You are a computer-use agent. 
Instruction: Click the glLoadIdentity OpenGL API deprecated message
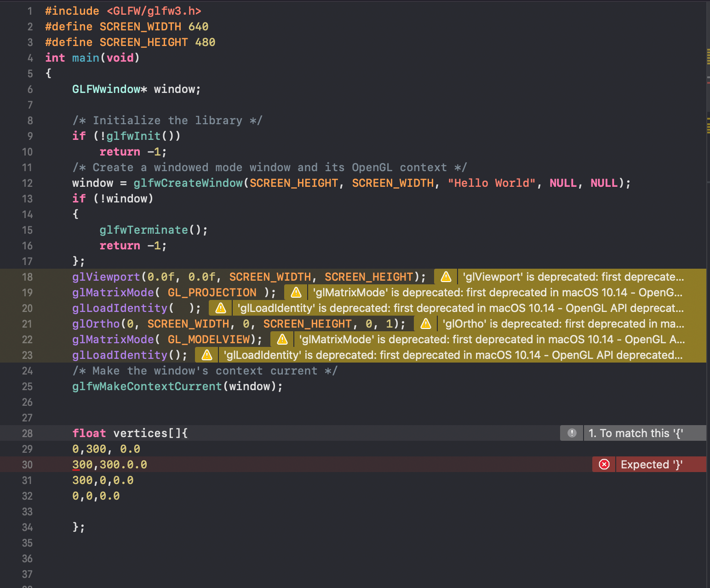coord(453,355)
